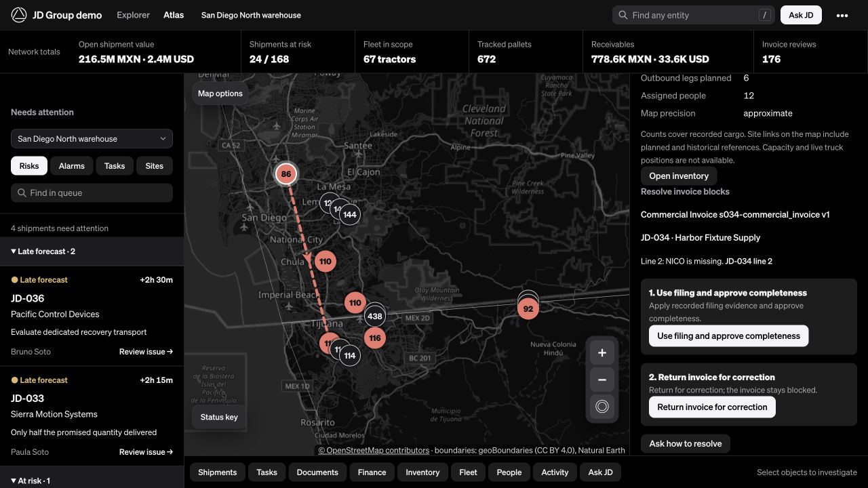The height and width of the screenshot is (488, 868).
Task: Select map marker 438
Action: [x=375, y=316]
